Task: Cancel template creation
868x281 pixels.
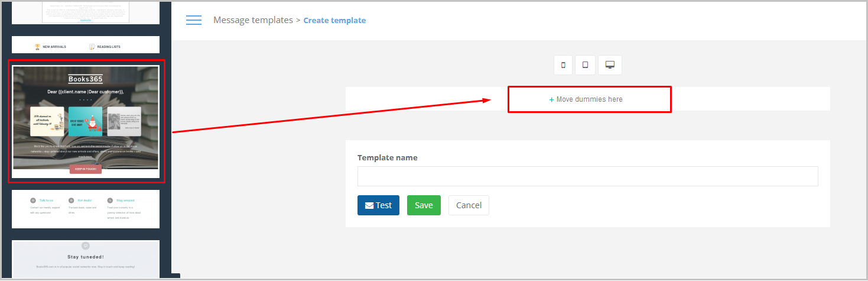Action: pos(469,205)
